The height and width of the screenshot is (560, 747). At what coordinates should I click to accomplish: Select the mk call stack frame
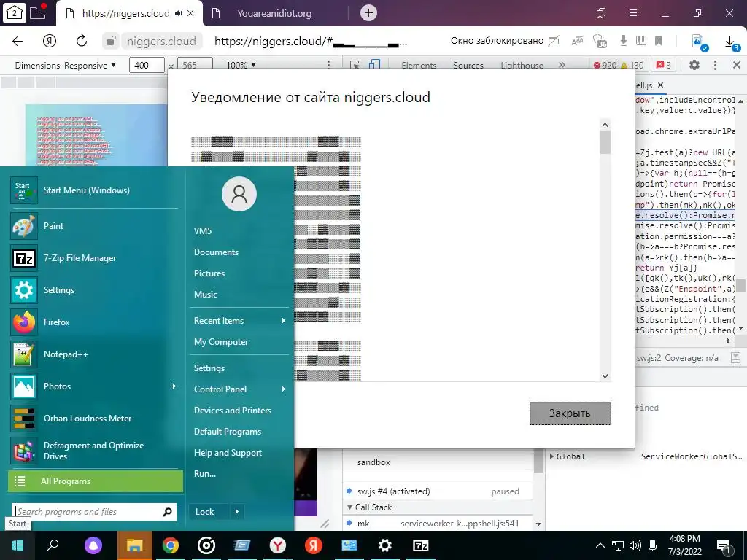click(438, 524)
